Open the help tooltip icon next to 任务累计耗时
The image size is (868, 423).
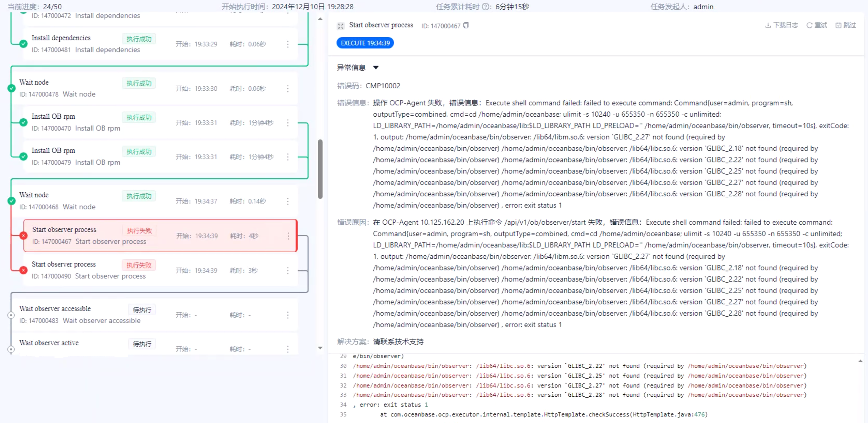tap(486, 7)
